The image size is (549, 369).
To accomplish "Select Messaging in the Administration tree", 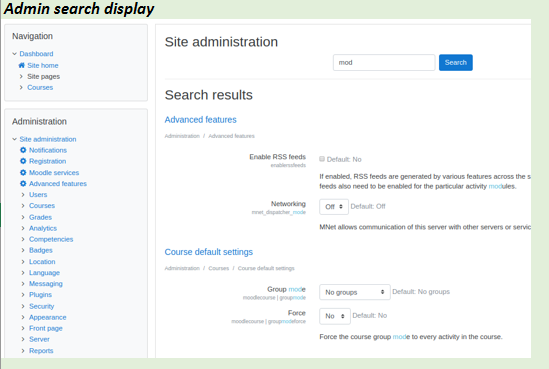I will (x=46, y=284).
